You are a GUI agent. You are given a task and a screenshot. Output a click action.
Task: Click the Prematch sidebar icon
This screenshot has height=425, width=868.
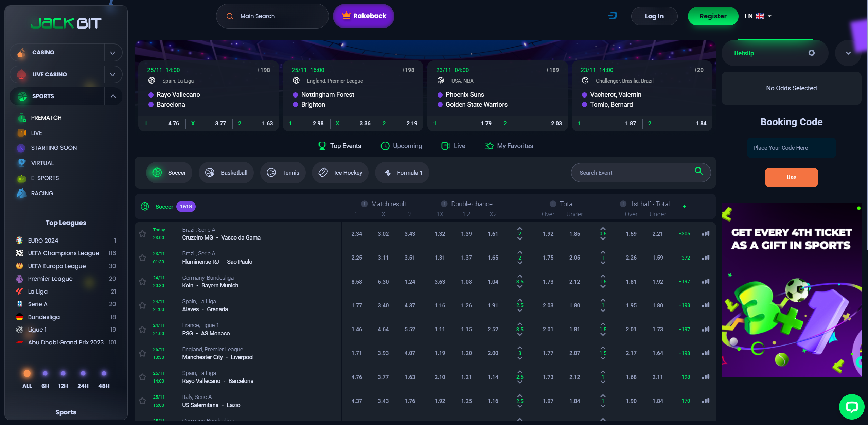pyautogui.click(x=22, y=118)
